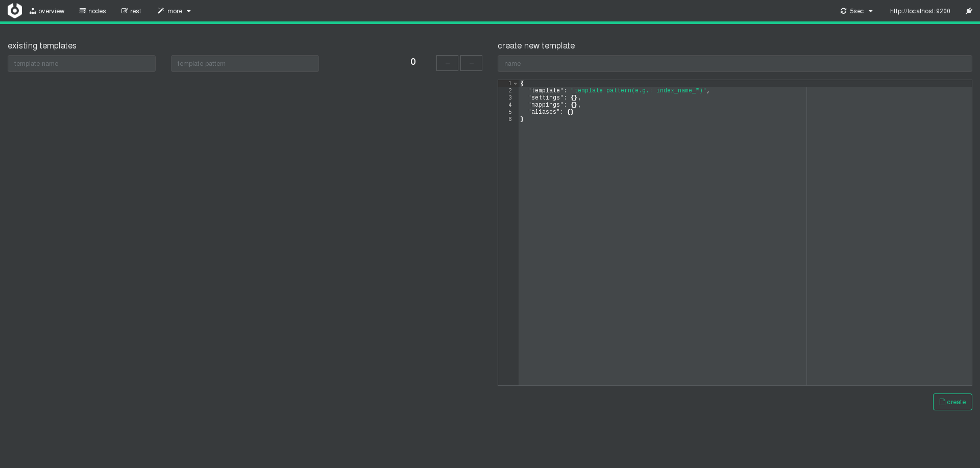Image resolution: width=980 pixels, height=468 pixels.
Task: Focus the template pattern filter field
Action: (x=245, y=64)
